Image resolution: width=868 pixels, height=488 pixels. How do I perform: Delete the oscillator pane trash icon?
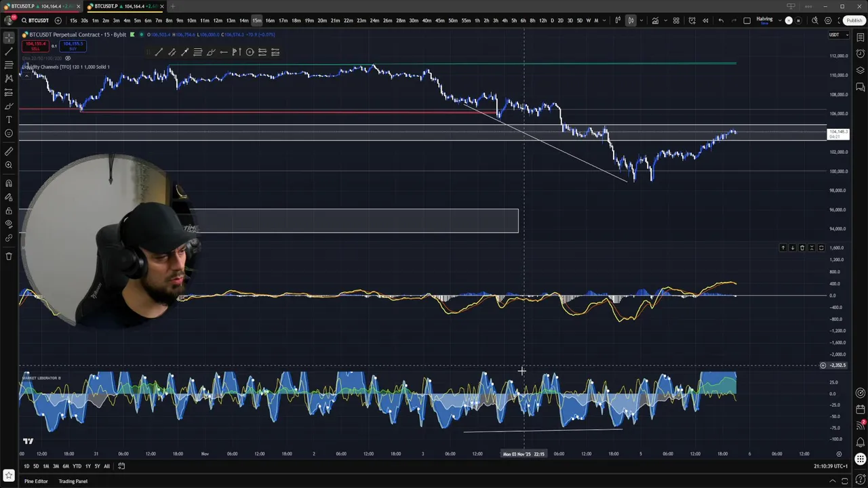(802, 248)
